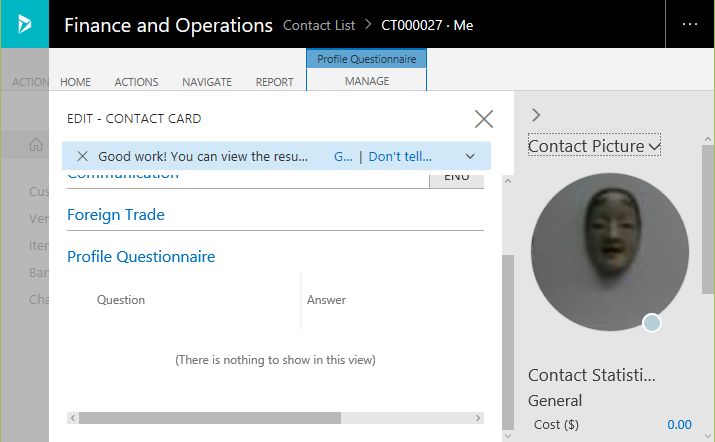Screen dimensions: 715x442
Task: Open the NAVIGATE ribbon tab
Action: (x=207, y=82)
